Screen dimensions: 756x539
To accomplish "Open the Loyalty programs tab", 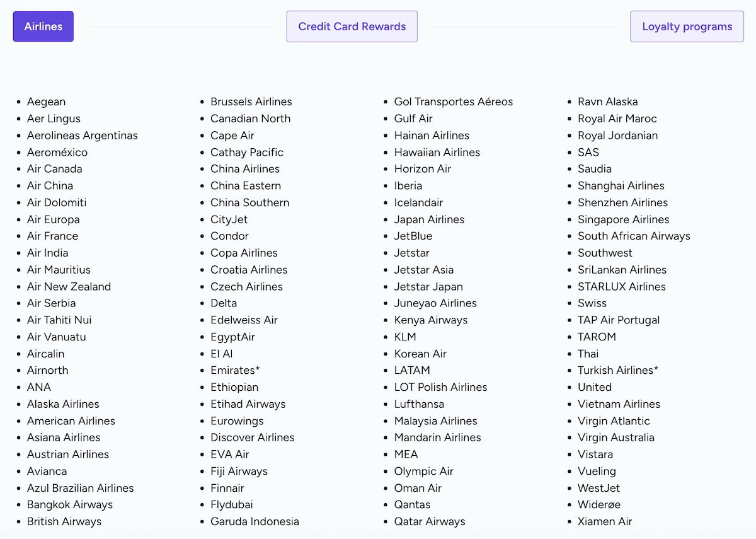I will point(687,26).
